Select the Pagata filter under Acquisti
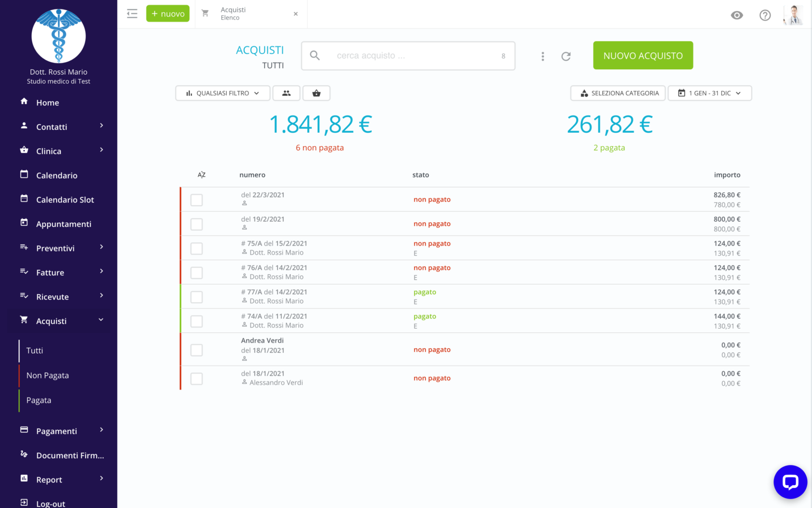 point(38,400)
